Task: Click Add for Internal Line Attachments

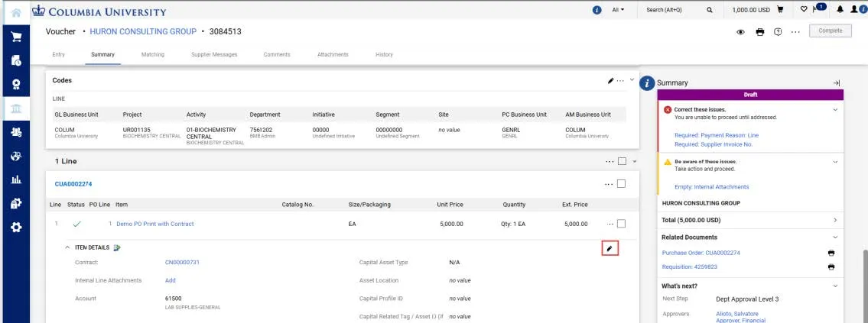Action: [170, 280]
